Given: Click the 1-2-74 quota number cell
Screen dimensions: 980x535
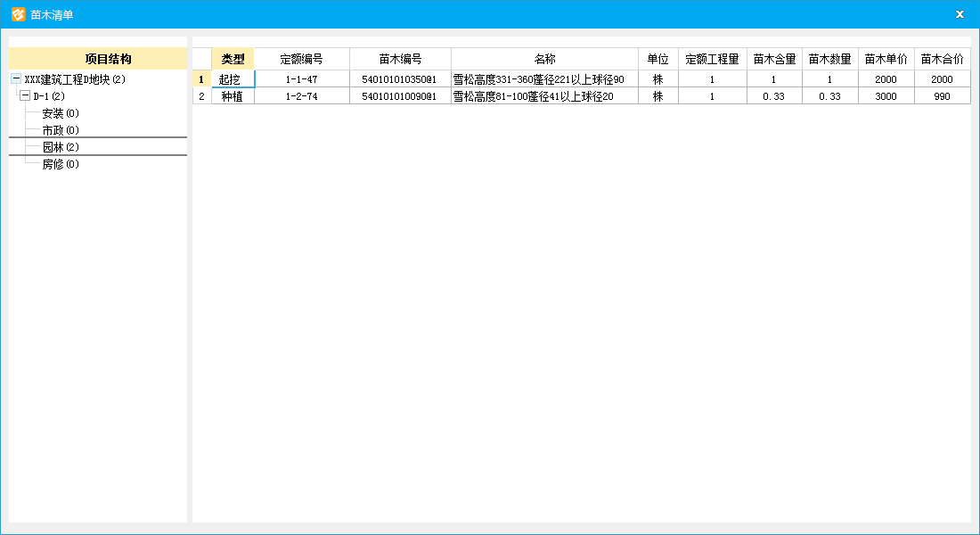Looking at the screenshot, I should pyautogui.click(x=301, y=96).
